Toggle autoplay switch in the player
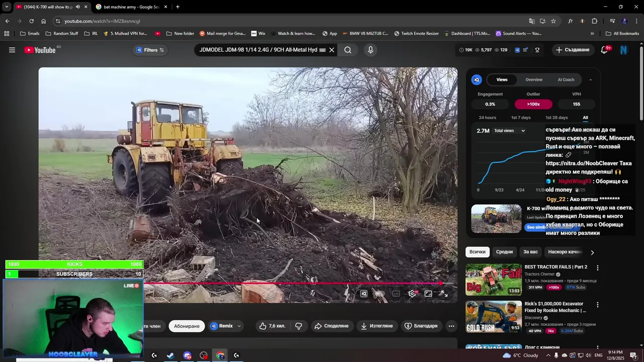 (380, 294)
